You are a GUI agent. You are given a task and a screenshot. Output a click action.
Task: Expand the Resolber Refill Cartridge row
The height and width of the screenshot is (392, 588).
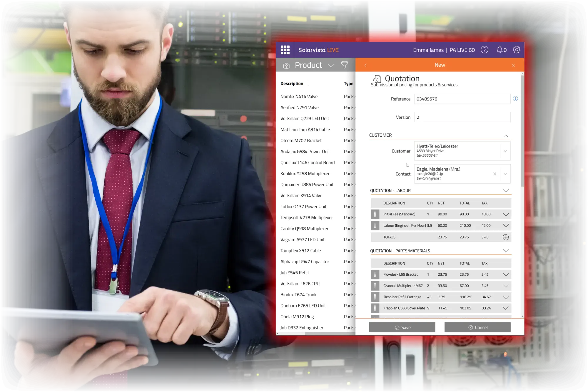(506, 297)
